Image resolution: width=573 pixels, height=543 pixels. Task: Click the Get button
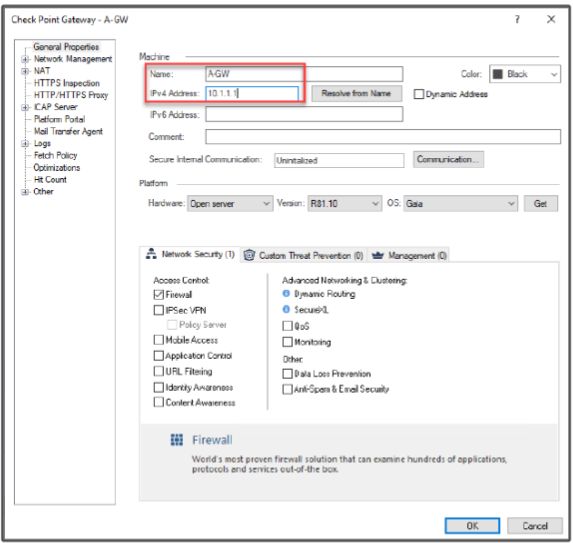[x=540, y=204]
